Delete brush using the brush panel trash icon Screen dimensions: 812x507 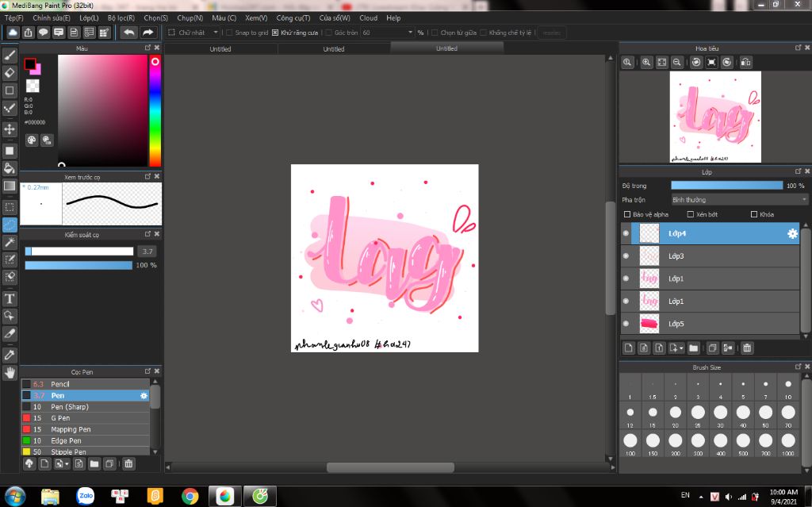coord(128,463)
